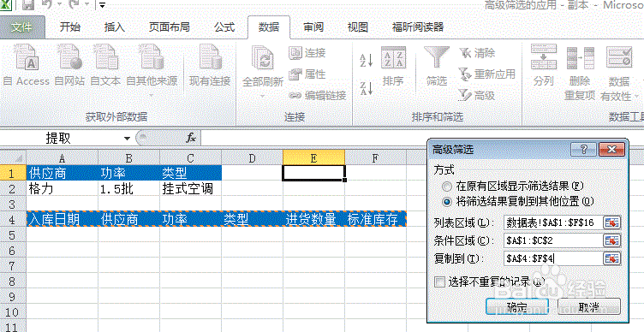Click the insert function fx icon
The height and width of the screenshot is (332, 644).
pyautogui.click(x=191, y=138)
